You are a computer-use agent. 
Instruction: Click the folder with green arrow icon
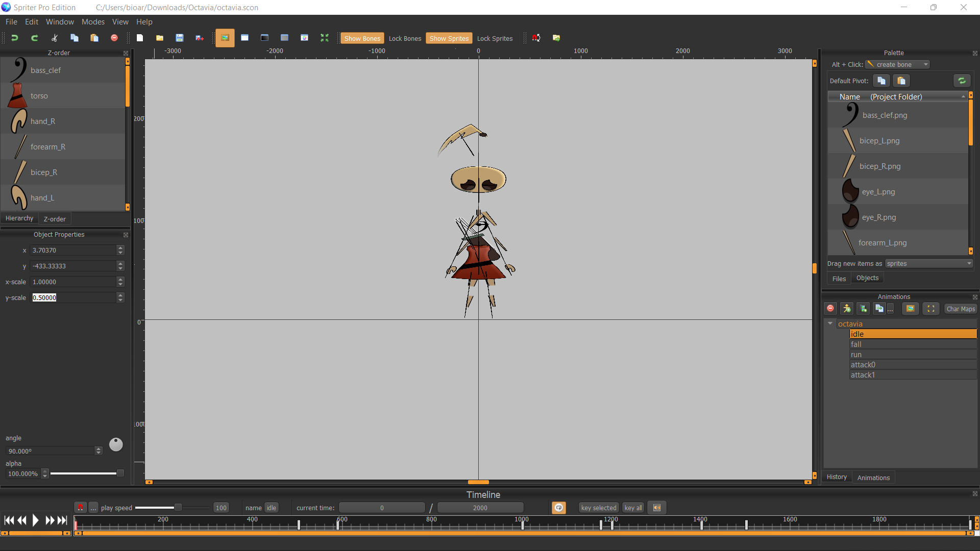[556, 38]
